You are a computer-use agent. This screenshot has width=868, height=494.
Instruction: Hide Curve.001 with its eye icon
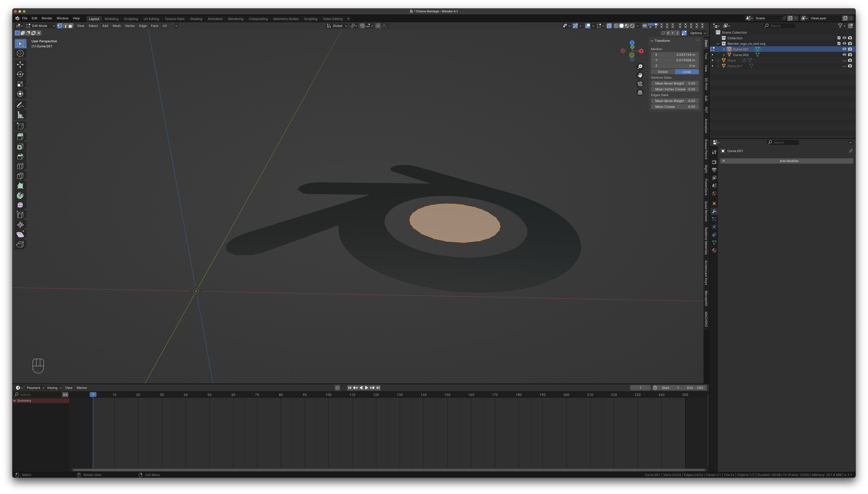tap(844, 49)
